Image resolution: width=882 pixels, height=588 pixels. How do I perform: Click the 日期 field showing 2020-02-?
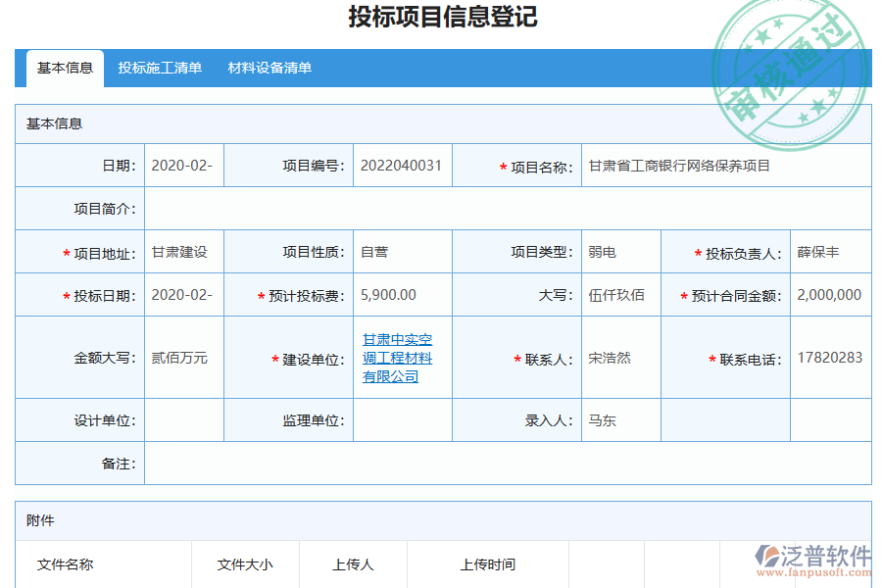184,165
